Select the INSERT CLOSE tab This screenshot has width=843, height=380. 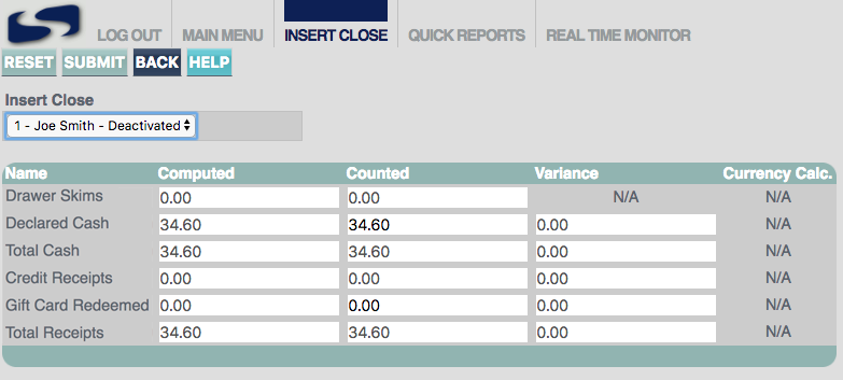click(x=336, y=35)
